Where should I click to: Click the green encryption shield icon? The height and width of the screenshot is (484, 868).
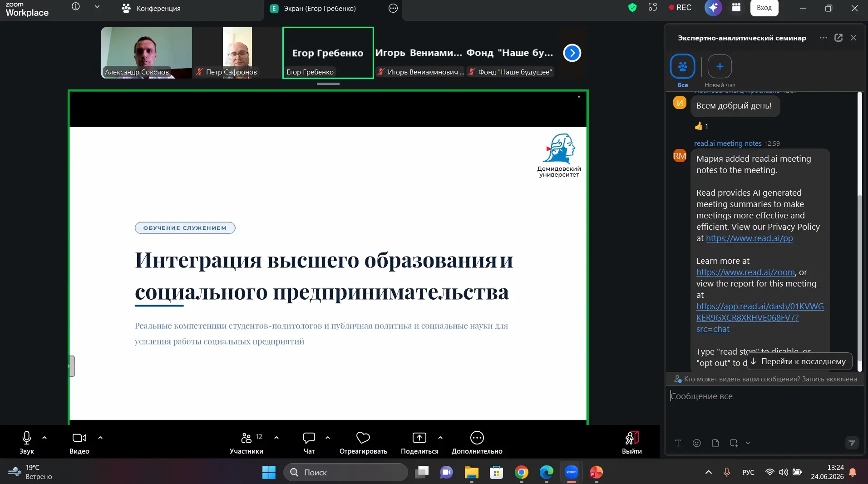click(x=632, y=7)
